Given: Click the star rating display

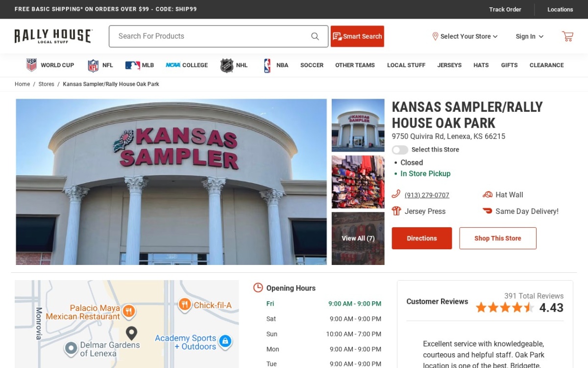Looking at the screenshot, I should [x=505, y=308].
